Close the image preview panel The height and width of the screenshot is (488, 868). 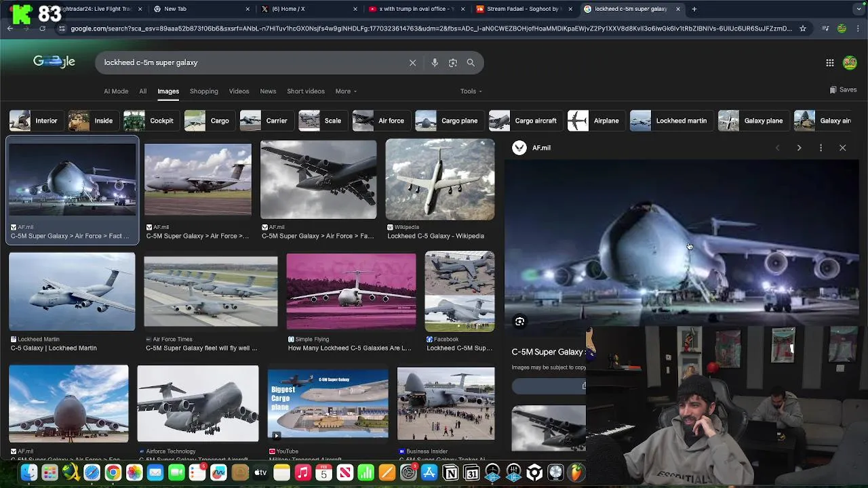(x=842, y=148)
